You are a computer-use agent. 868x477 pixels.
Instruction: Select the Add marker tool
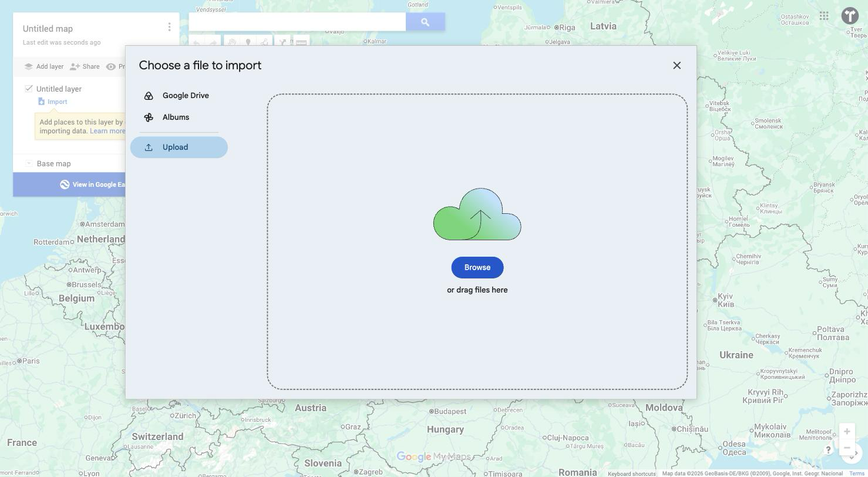(x=248, y=42)
